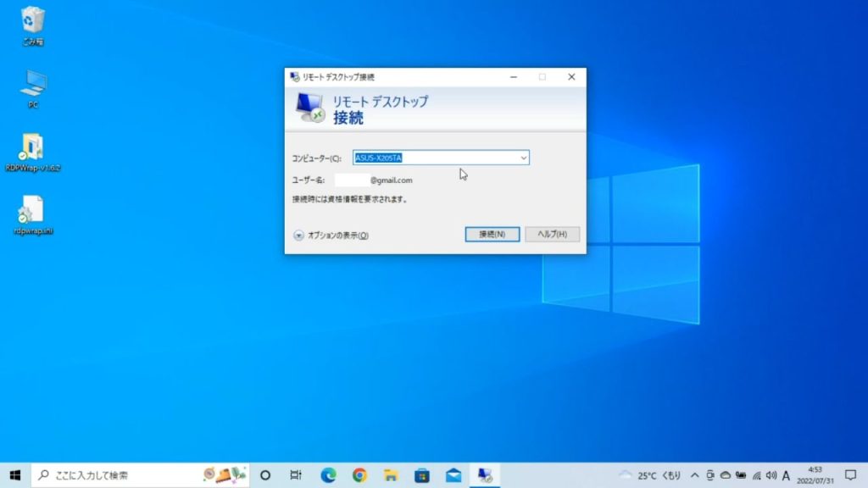Click the Cortana circle icon
This screenshot has height=488, width=868.
[x=264, y=475]
